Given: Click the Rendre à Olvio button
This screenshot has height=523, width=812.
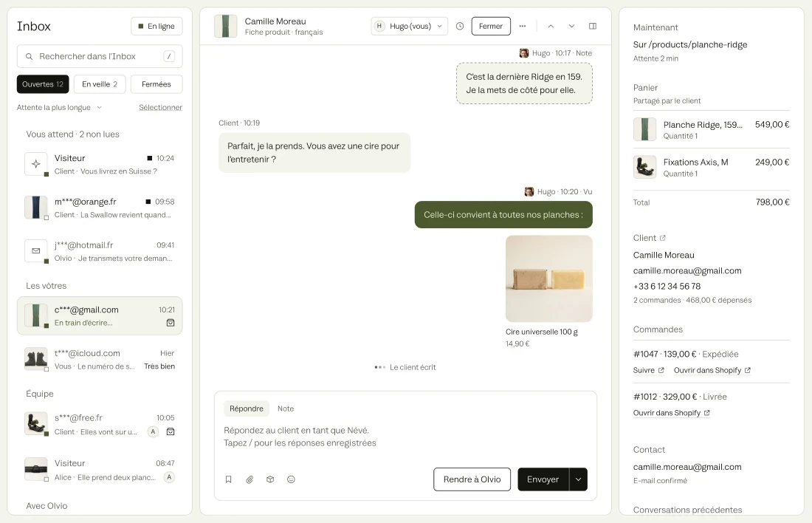Looking at the screenshot, I should click(472, 479).
